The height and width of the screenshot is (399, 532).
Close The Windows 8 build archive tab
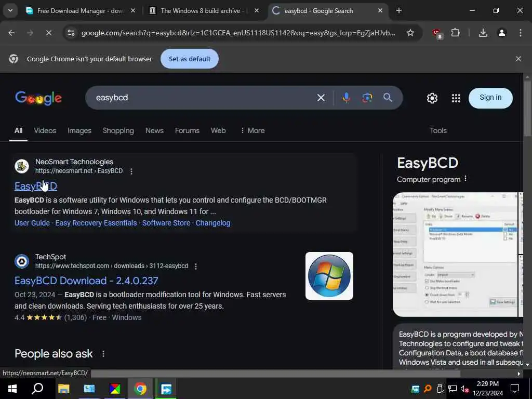coord(257,11)
